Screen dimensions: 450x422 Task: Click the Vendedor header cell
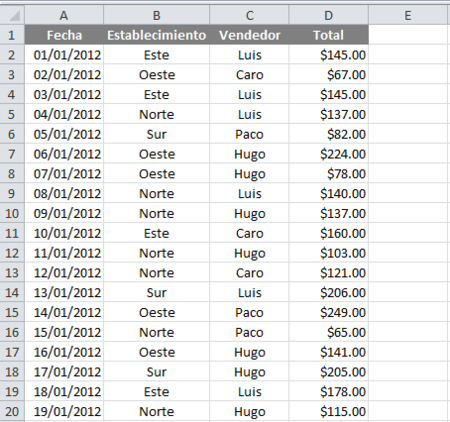249,35
